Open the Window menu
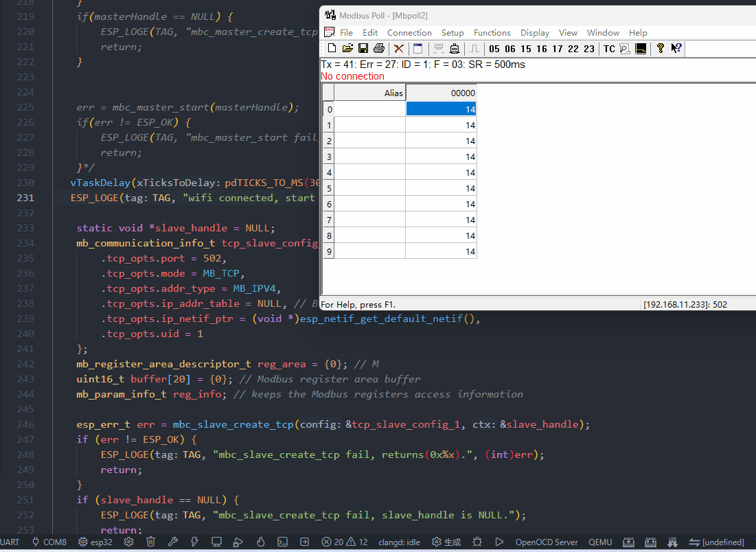Viewport: 756px width, 552px height. tap(603, 33)
